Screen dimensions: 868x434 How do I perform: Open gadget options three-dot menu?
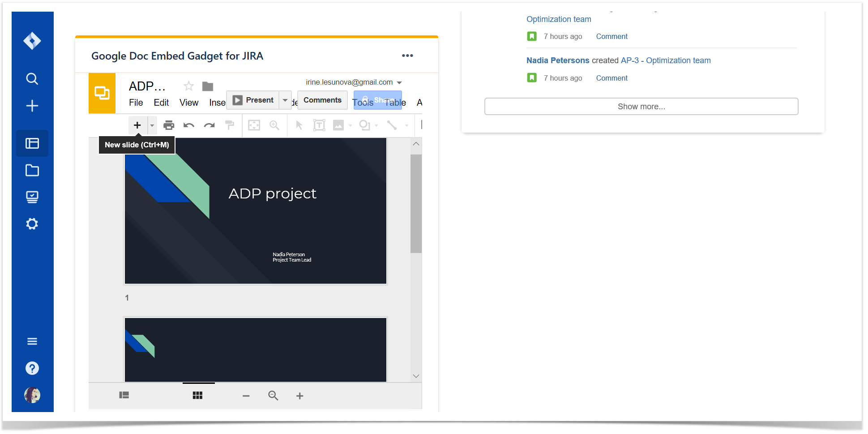tap(407, 56)
